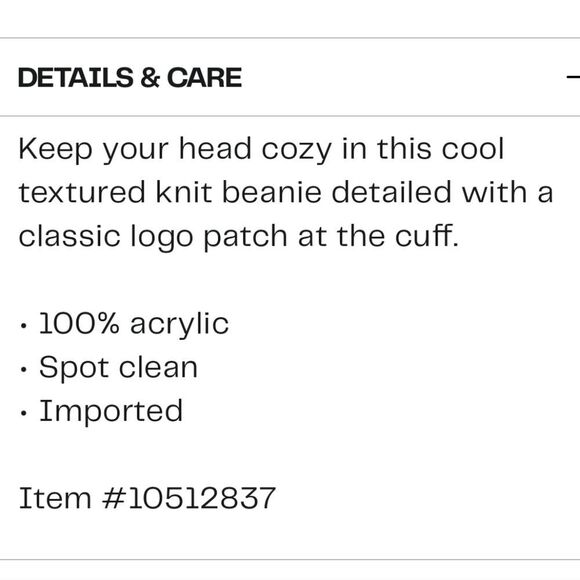Click the word "Item" before the number

tap(55, 498)
